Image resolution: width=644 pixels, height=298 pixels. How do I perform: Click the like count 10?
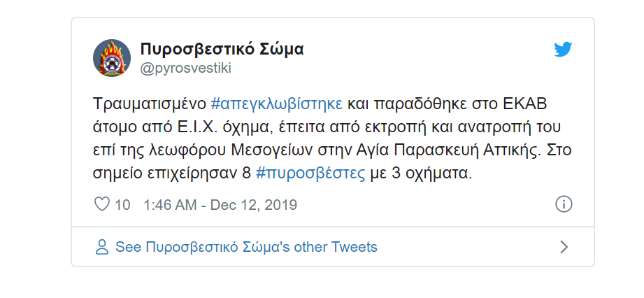tap(122, 204)
